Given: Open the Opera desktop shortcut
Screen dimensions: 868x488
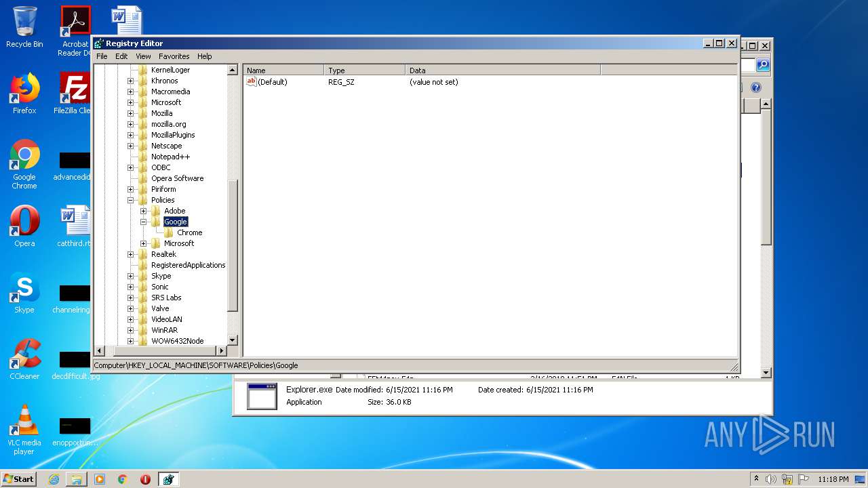Looking at the screenshot, I should (24, 226).
